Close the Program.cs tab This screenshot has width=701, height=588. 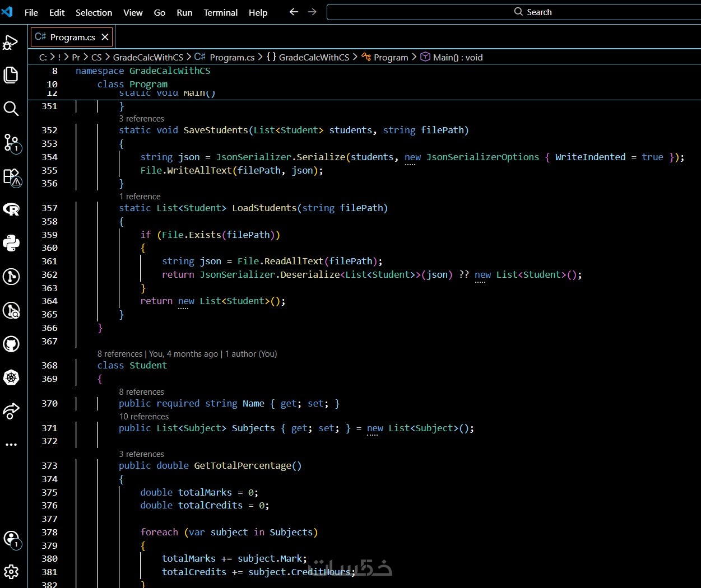click(x=105, y=37)
